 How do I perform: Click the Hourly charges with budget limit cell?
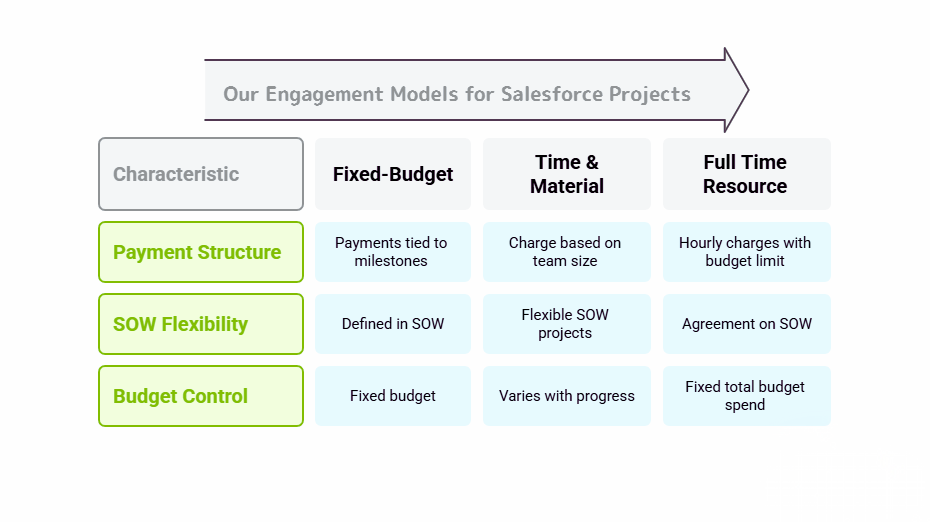[746, 252]
